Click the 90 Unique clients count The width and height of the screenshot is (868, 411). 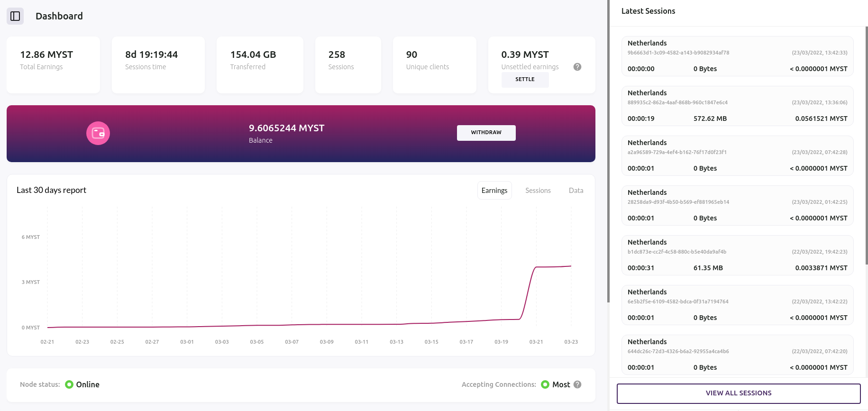[x=411, y=55]
